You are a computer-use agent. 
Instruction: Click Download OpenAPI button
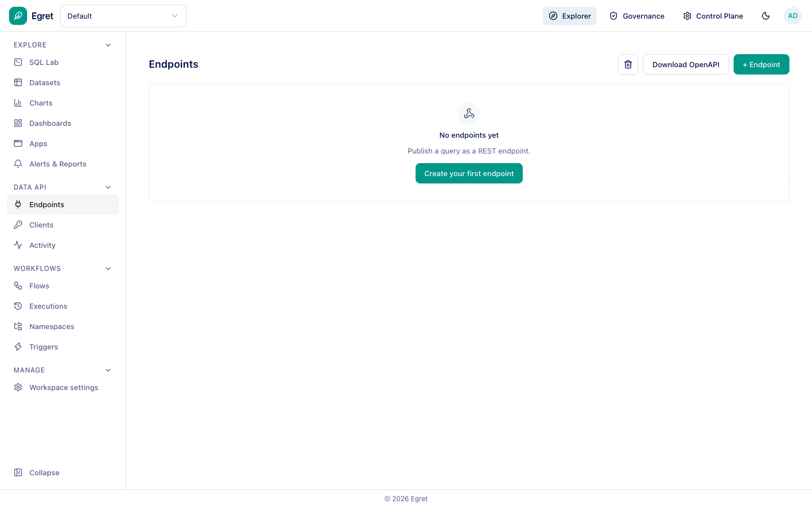(686, 64)
